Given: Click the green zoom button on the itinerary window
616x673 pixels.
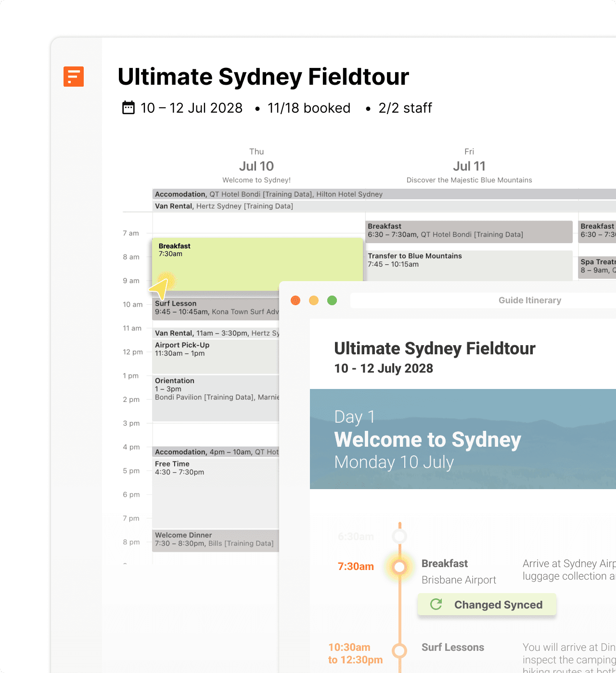Looking at the screenshot, I should click(x=332, y=300).
